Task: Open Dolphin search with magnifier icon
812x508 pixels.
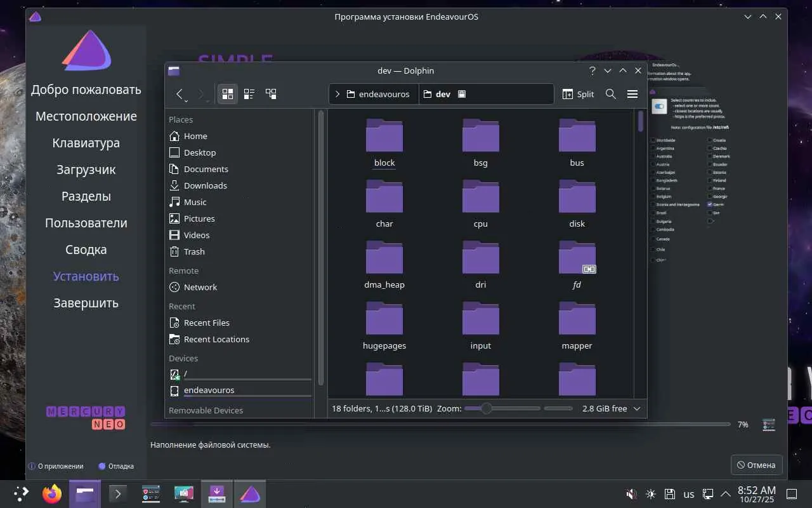Action: [x=611, y=94]
